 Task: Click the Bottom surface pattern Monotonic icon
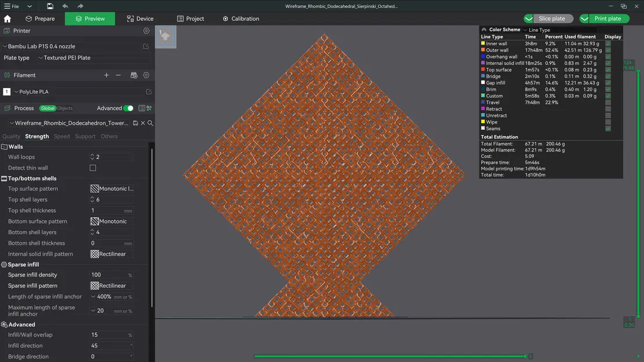tap(94, 221)
